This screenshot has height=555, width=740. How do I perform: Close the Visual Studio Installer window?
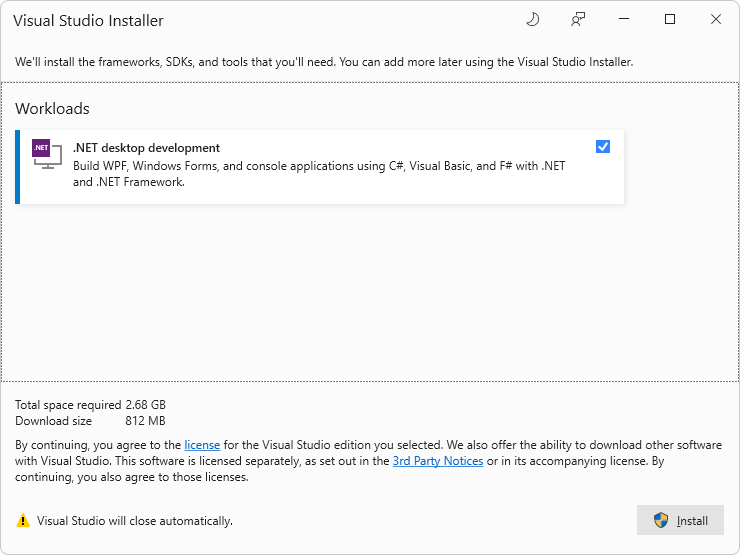click(716, 19)
